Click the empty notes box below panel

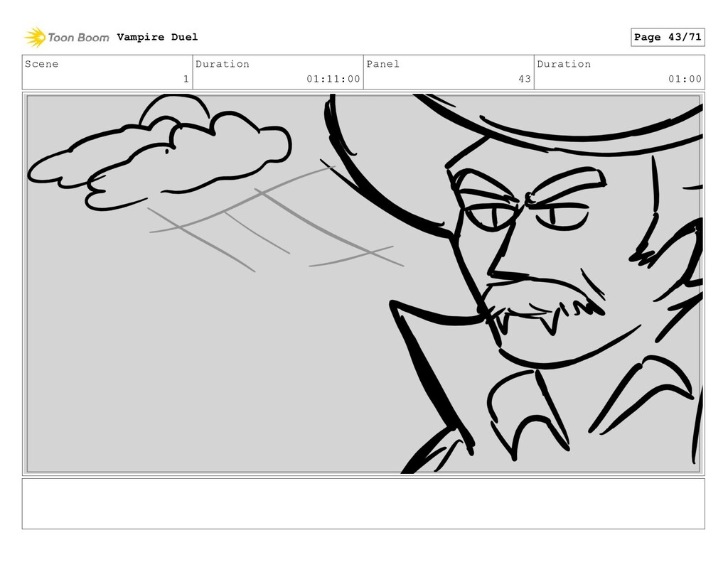tap(363, 504)
